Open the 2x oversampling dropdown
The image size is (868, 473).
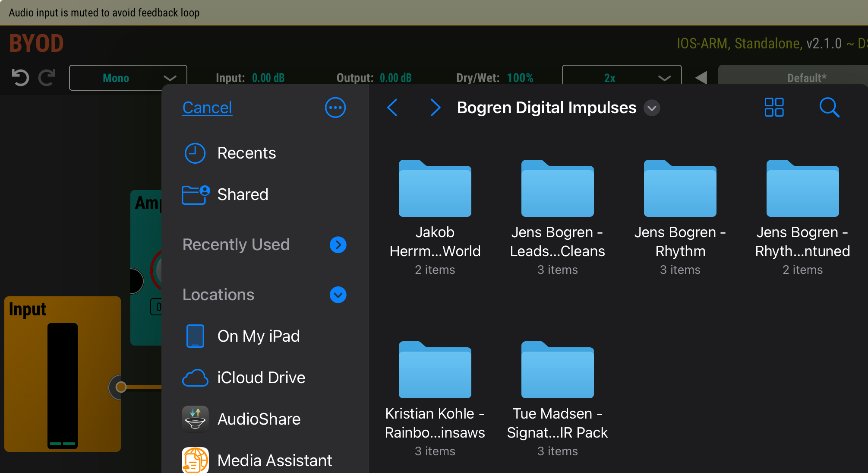pyautogui.click(x=622, y=78)
